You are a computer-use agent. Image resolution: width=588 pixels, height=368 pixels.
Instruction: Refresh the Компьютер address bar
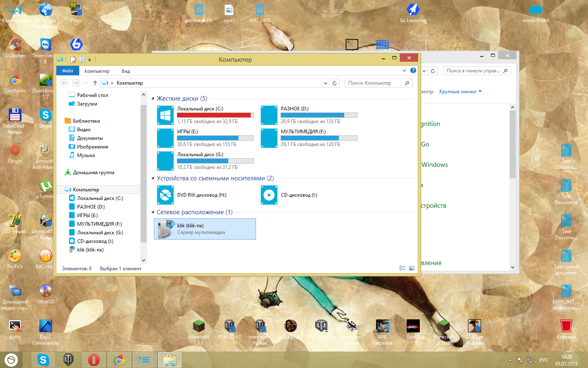click(334, 83)
